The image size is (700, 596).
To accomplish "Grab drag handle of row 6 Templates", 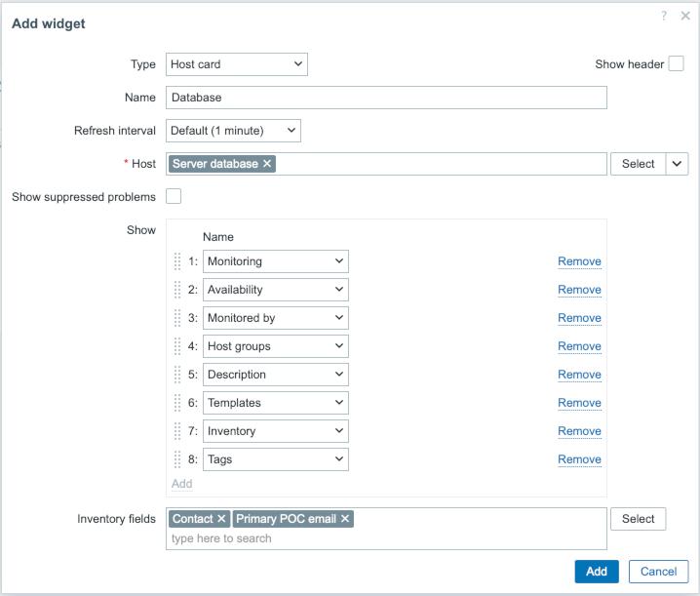I will [177, 403].
